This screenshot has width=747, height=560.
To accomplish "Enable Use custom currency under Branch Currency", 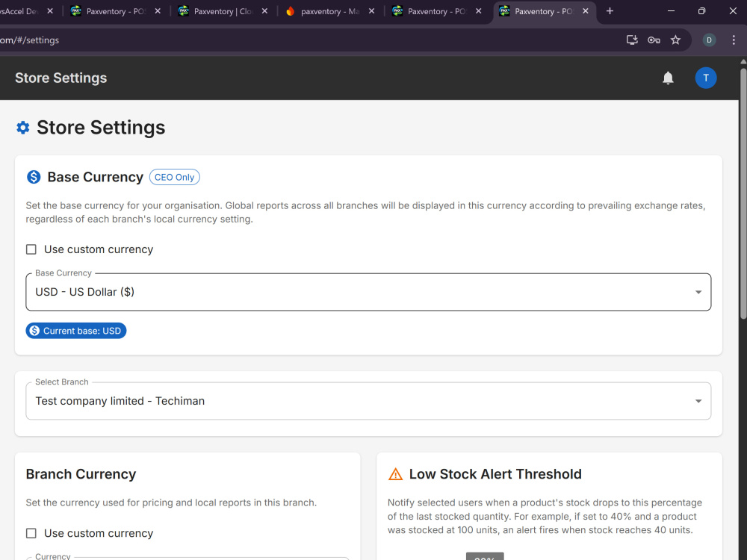I will [31, 533].
